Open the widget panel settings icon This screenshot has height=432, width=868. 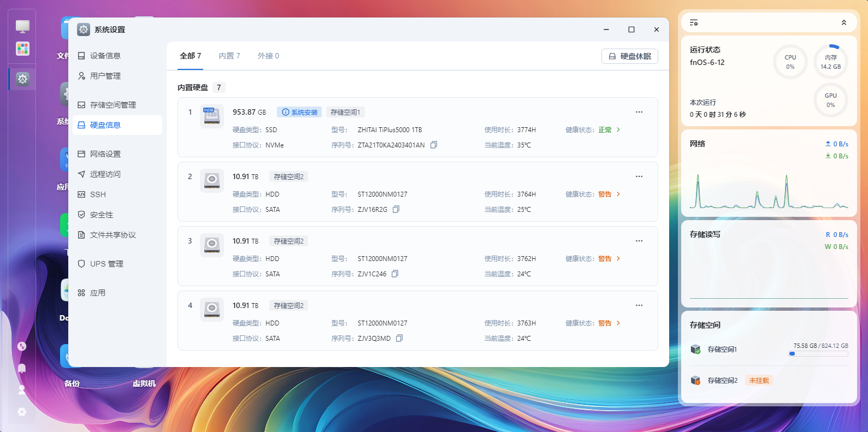click(x=694, y=22)
